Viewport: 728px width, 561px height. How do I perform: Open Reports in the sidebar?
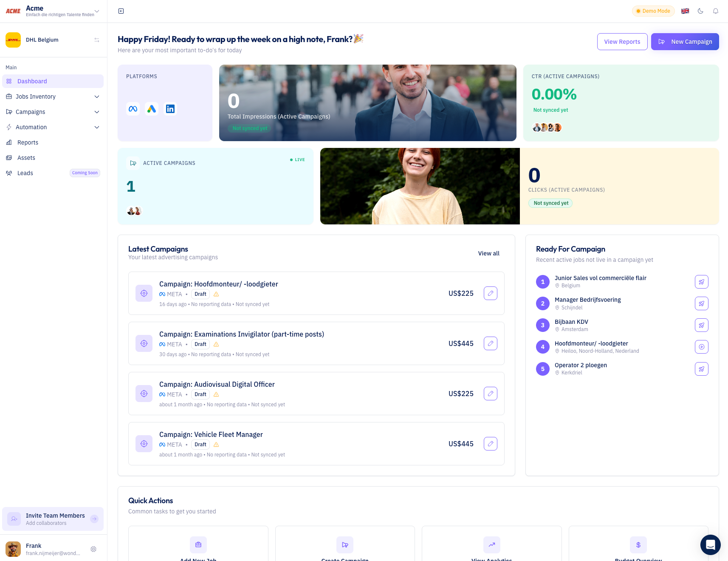[53, 142]
